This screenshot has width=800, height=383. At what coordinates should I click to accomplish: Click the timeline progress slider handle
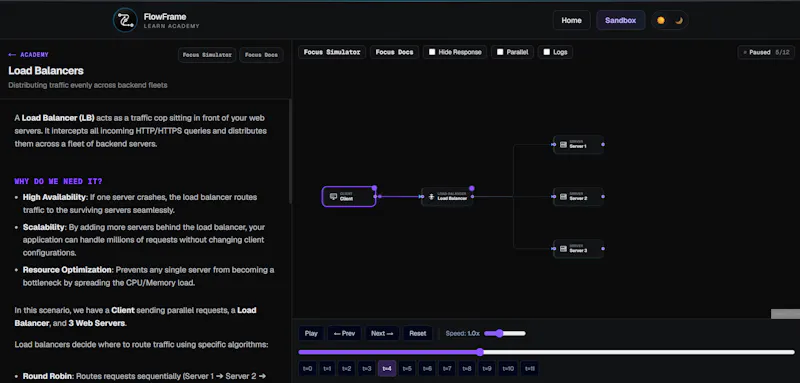pos(480,352)
